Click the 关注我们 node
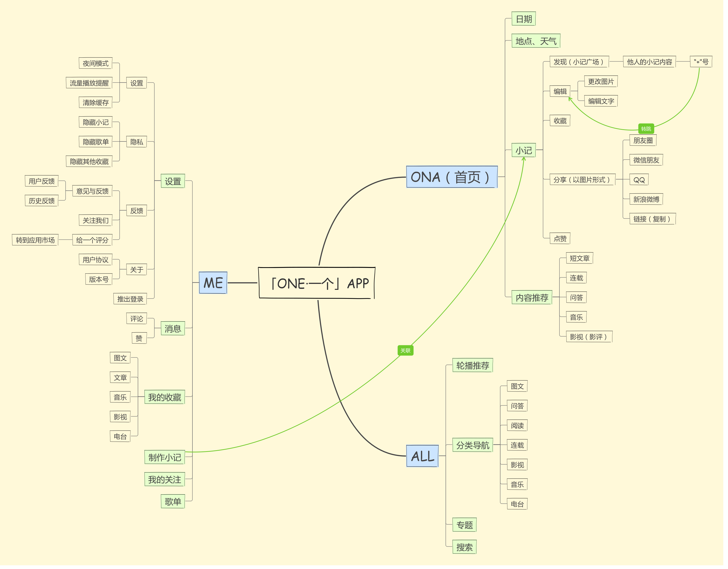 (x=96, y=222)
